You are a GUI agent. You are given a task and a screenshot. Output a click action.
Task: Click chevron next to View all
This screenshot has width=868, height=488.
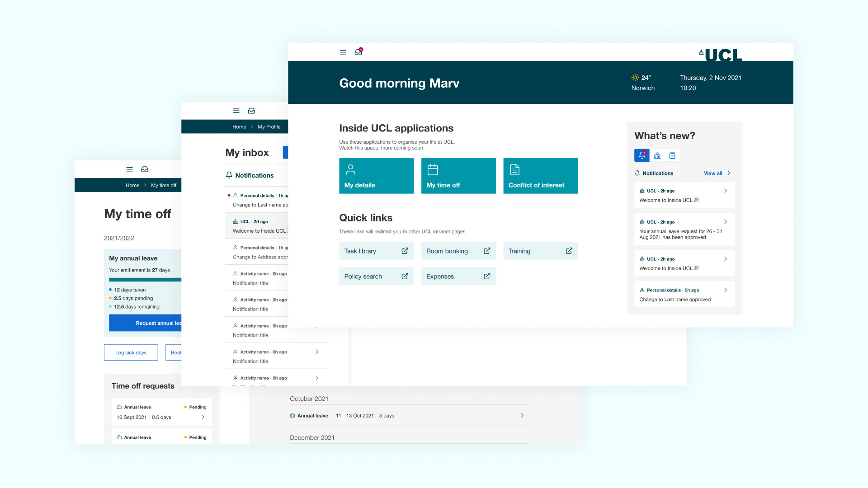[729, 173]
